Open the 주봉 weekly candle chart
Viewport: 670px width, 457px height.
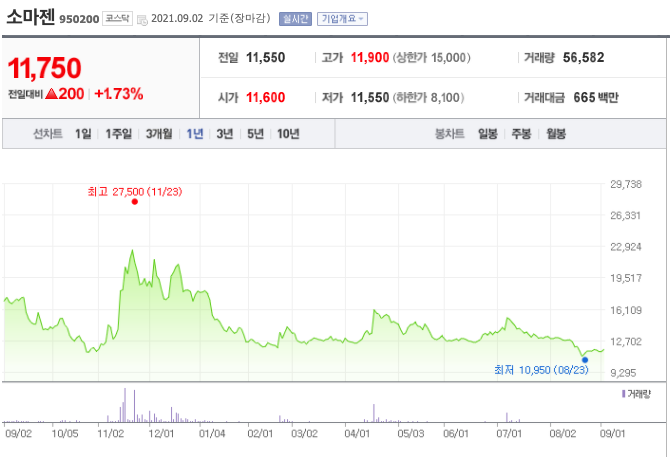pos(521,134)
